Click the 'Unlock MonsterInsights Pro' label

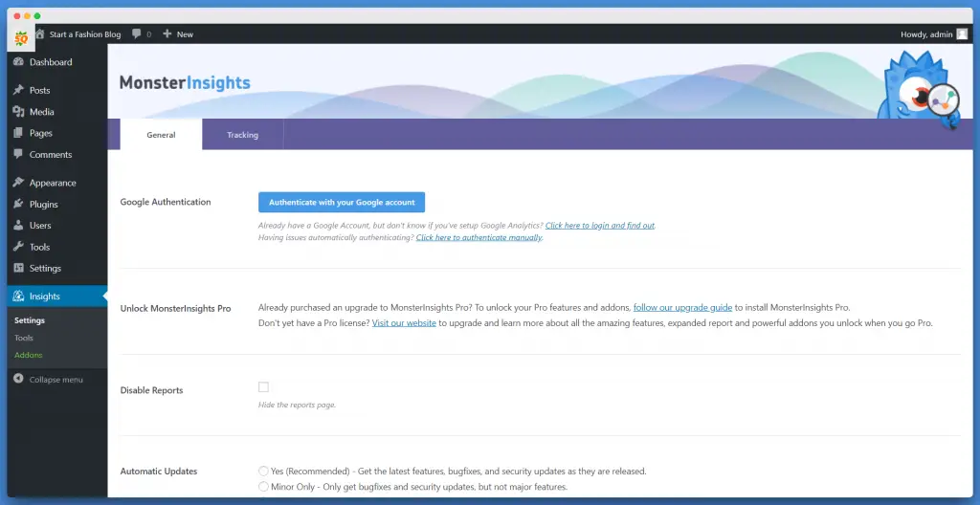click(x=176, y=308)
